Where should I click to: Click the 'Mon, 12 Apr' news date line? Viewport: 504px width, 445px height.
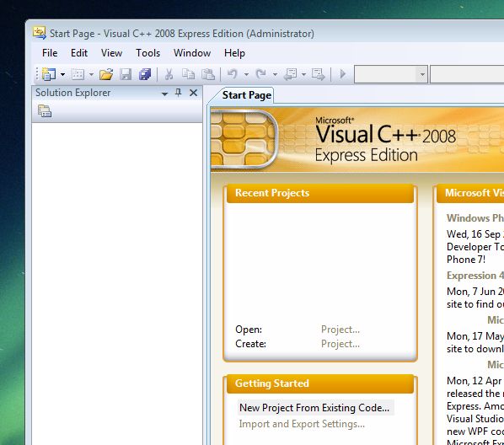pyautogui.click(x=475, y=381)
